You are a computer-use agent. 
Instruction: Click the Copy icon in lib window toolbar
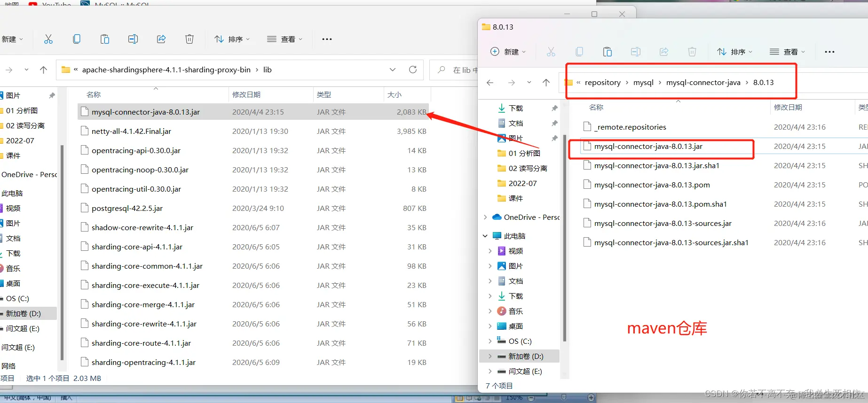coord(77,39)
